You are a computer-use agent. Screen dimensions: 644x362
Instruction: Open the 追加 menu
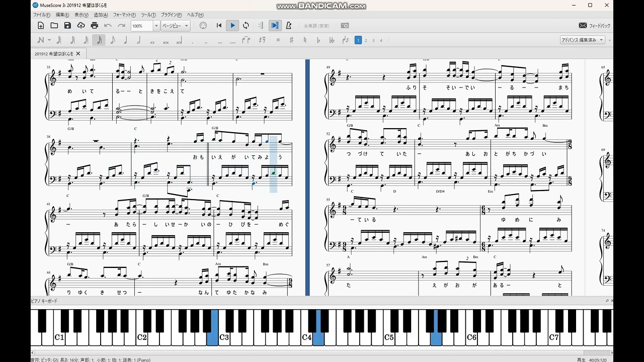click(101, 15)
